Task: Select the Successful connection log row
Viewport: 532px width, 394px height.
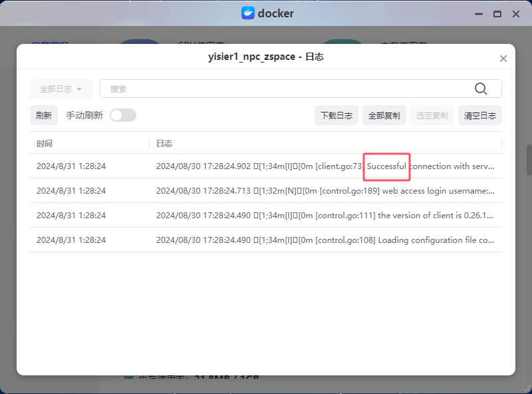Action: (x=266, y=166)
